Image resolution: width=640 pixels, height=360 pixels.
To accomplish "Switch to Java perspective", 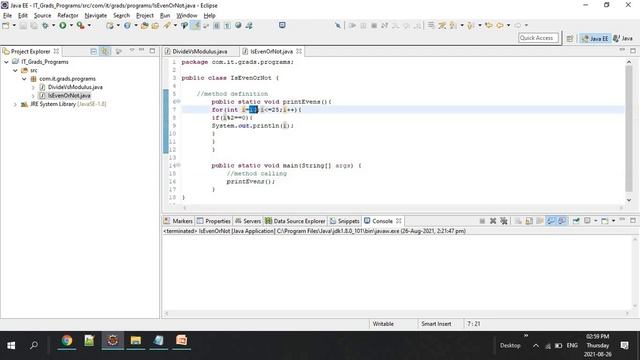I will tap(623, 38).
